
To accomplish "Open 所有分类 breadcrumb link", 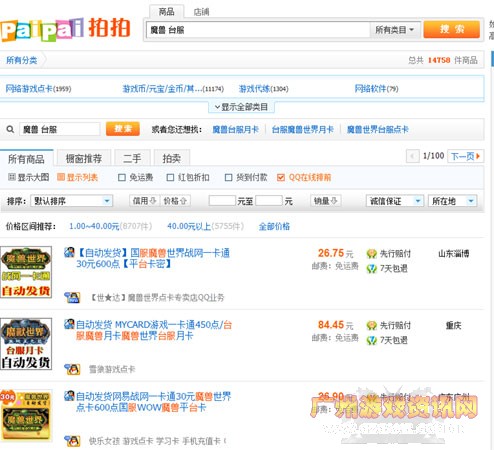I will click(22, 60).
